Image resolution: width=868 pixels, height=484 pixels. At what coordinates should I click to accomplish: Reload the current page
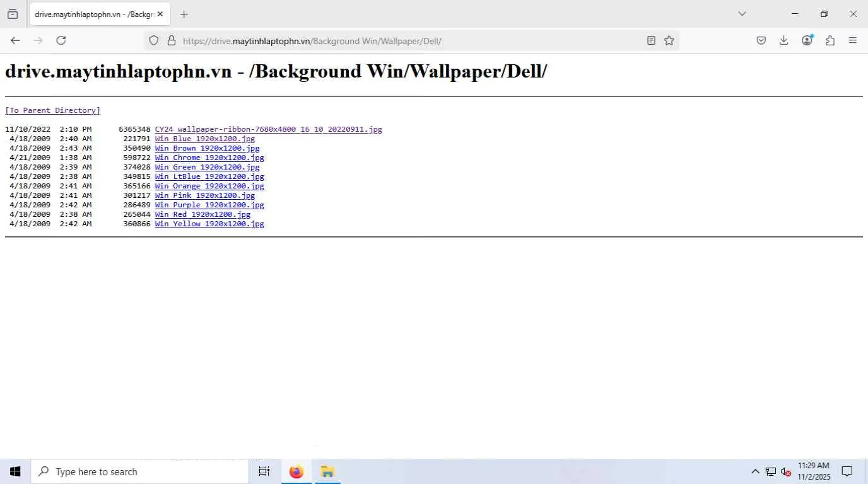61,40
